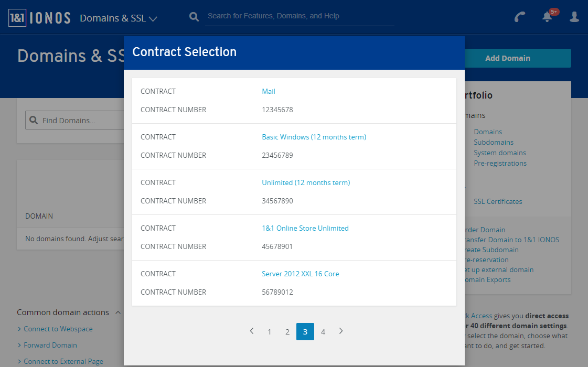Click the Pre-reservation link
This screenshot has width=588, height=367.
click(487, 260)
